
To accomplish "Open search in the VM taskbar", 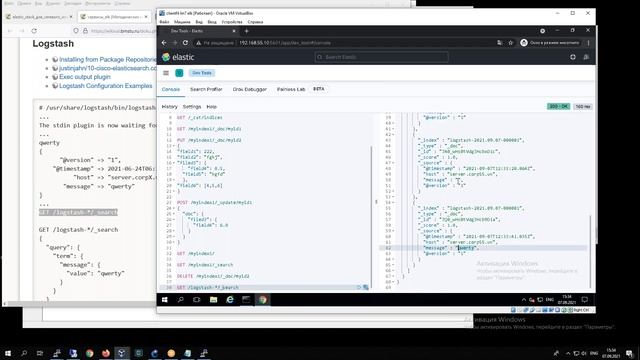I will pyautogui.click(x=180, y=300).
